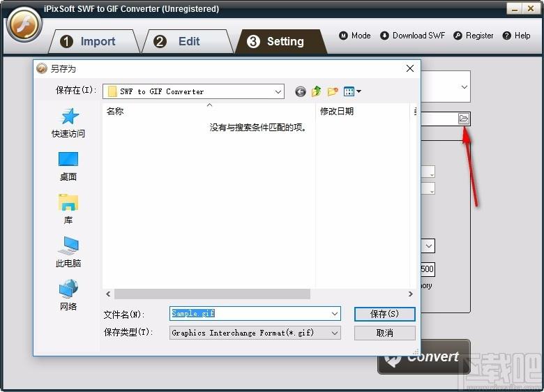Open the view menu icon
This screenshot has height=392, width=544.
[x=352, y=91]
